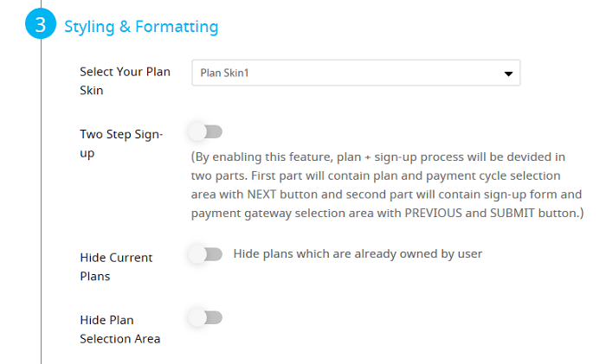Image resolution: width=606 pixels, height=364 pixels.
Task: Enable the Two Step Sign-up toggle
Action: pyautogui.click(x=206, y=132)
